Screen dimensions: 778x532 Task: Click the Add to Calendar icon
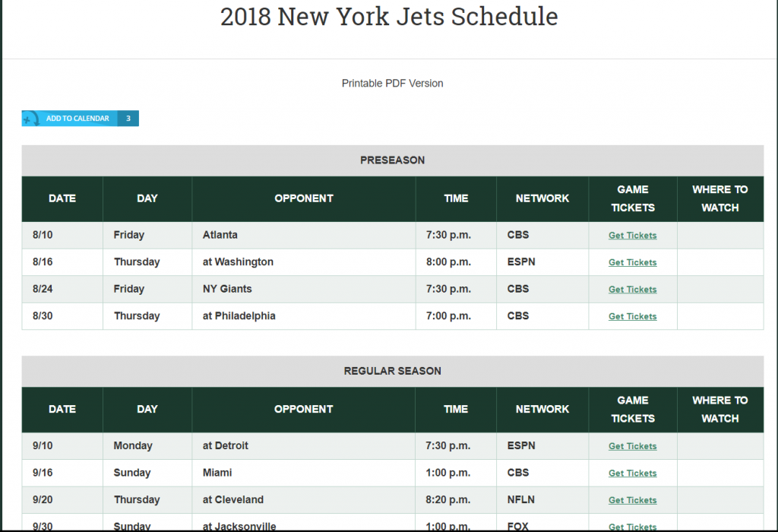pos(30,119)
